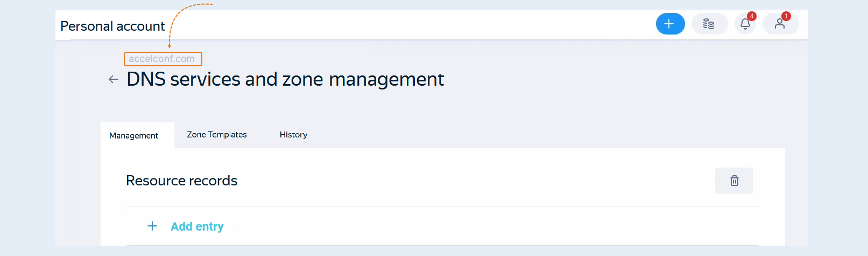The height and width of the screenshot is (256, 868).
Task: Open the balance coins icon
Action: [709, 24]
